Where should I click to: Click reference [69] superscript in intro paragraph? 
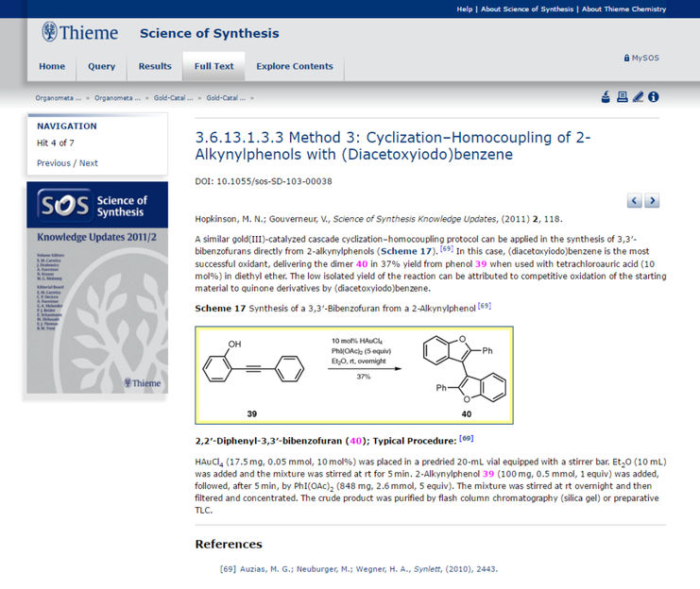click(447, 249)
